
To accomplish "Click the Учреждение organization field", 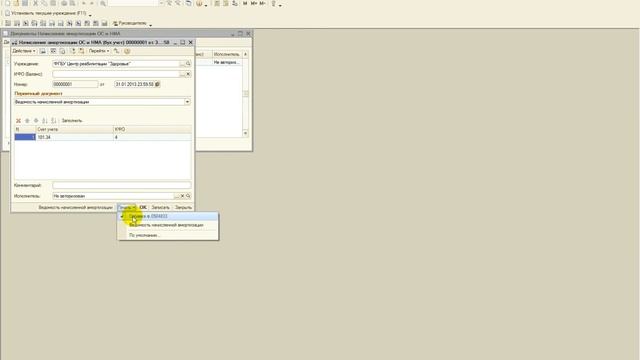I will [116, 64].
